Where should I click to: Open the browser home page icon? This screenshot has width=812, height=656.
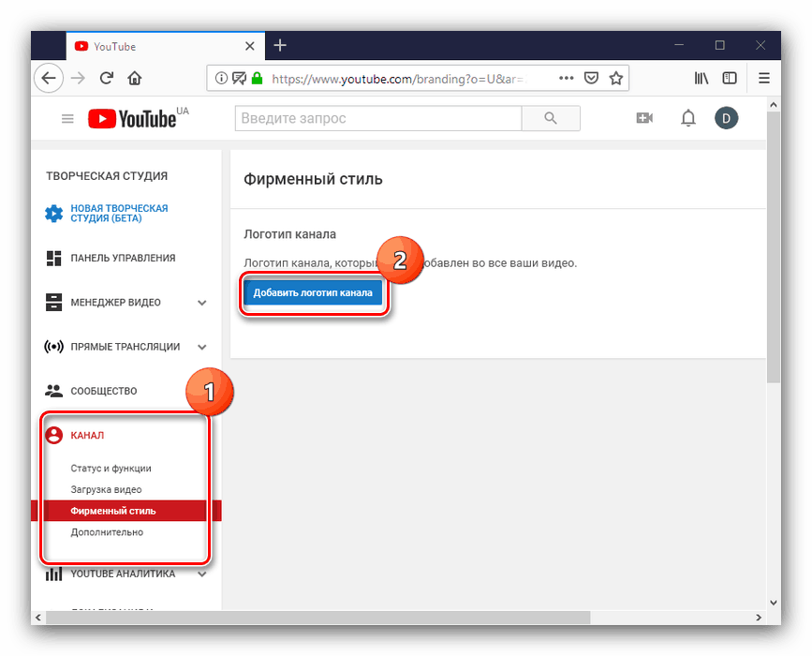tap(135, 78)
